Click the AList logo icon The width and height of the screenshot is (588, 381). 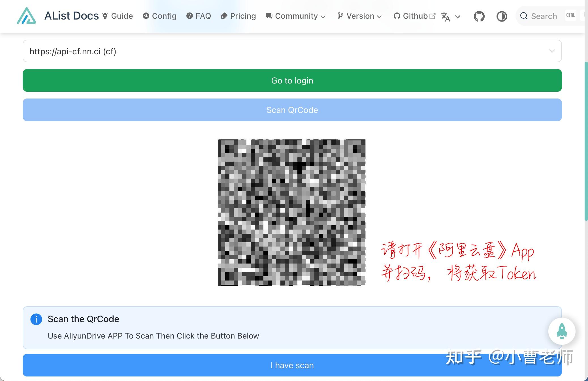27,16
